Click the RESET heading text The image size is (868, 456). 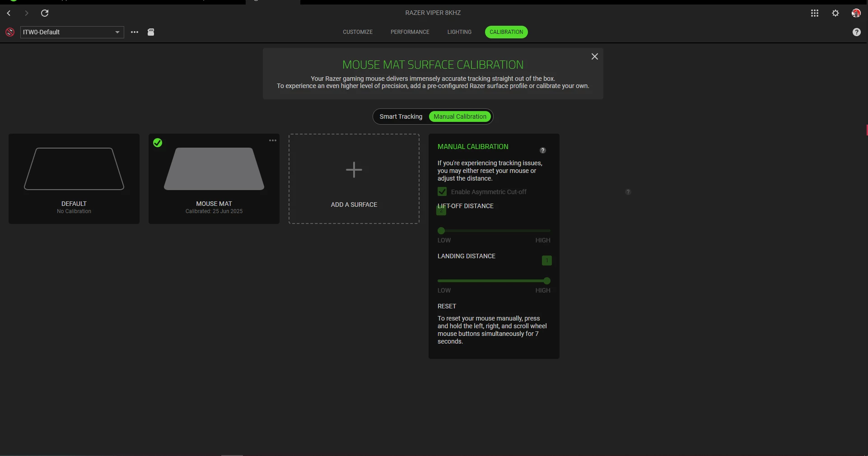(x=447, y=306)
